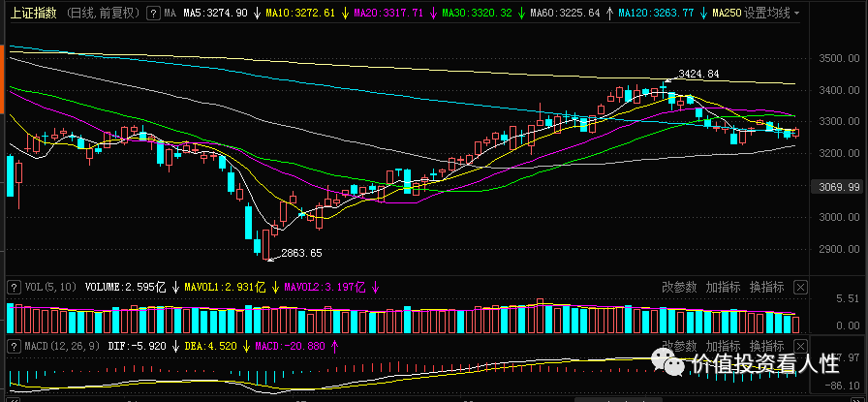Click the 3500.00 price axis label
Viewport: 868px width, 402px height.
pyautogui.click(x=839, y=59)
